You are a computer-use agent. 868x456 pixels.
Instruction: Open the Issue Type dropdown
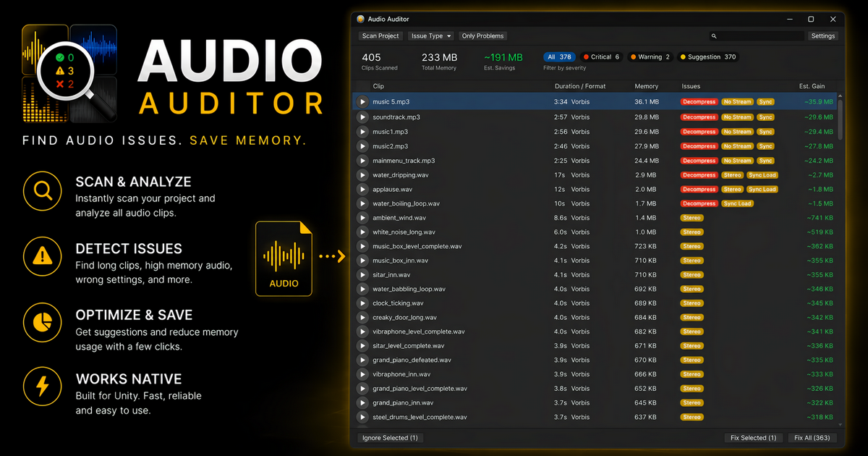[430, 36]
